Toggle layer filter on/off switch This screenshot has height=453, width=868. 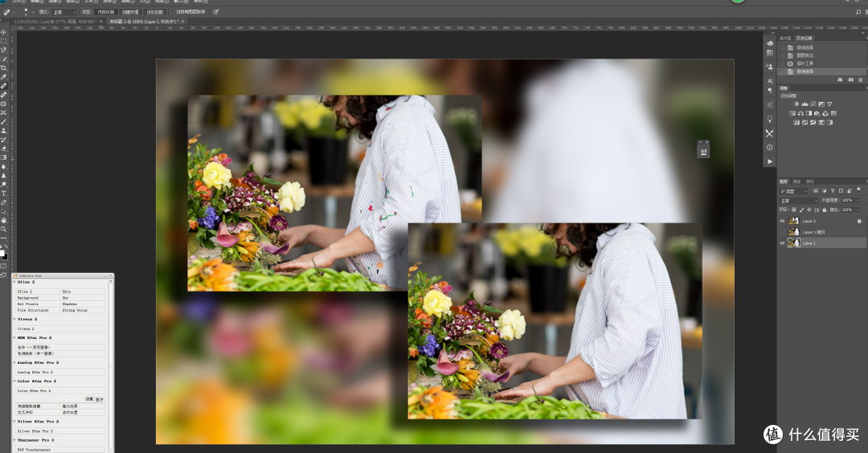858,190
